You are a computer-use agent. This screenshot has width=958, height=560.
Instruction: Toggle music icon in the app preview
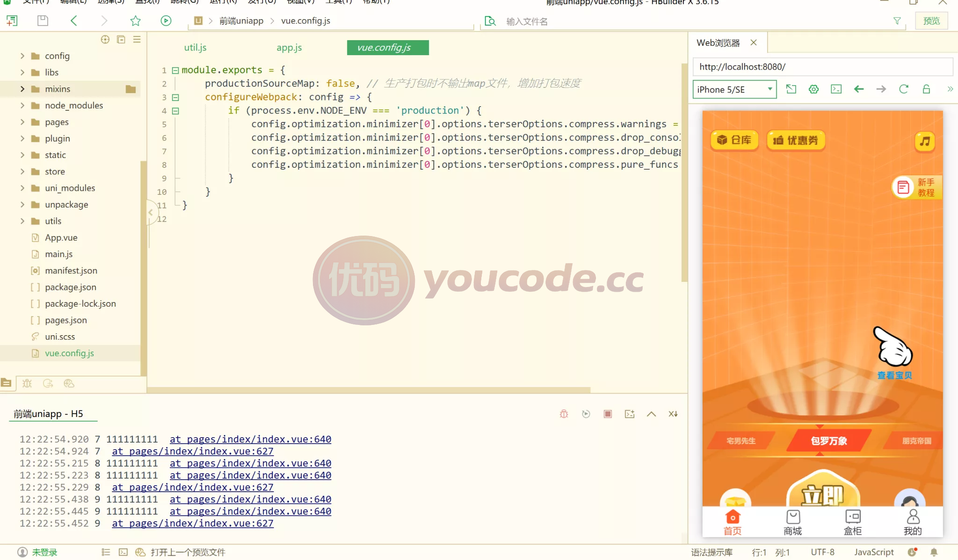point(925,141)
